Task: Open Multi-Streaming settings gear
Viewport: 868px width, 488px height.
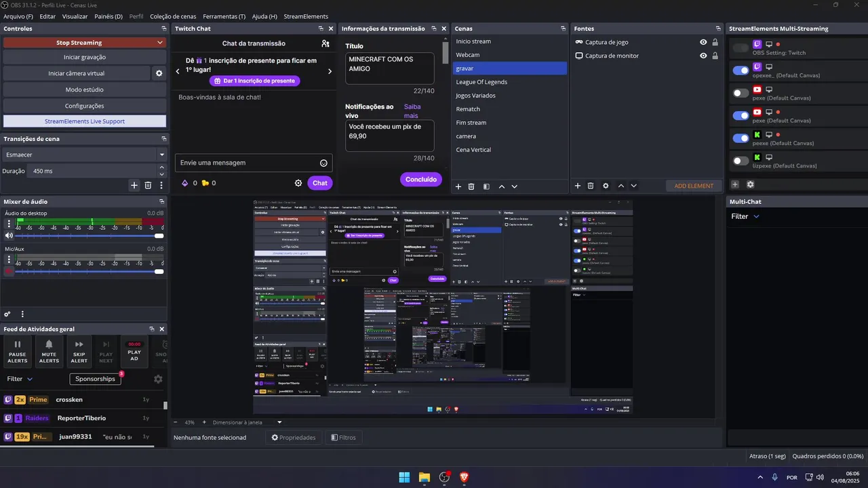Action: 751,184
